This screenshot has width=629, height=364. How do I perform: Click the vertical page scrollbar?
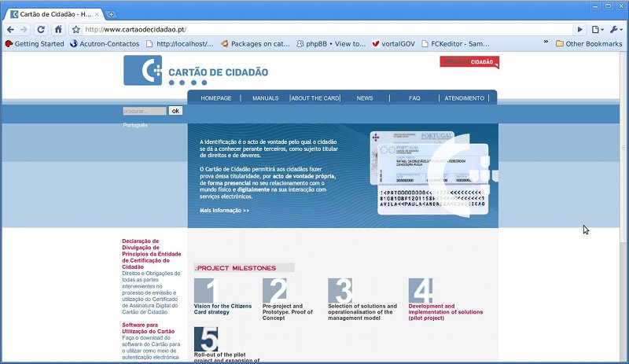tap(623, 148)
